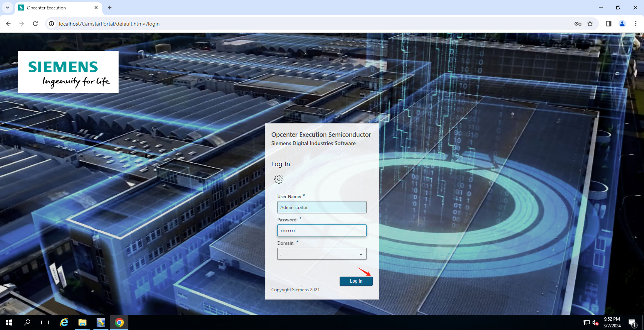Toggle the browser side panel icon
Screen dimensions: 644x330
point(609,24)
